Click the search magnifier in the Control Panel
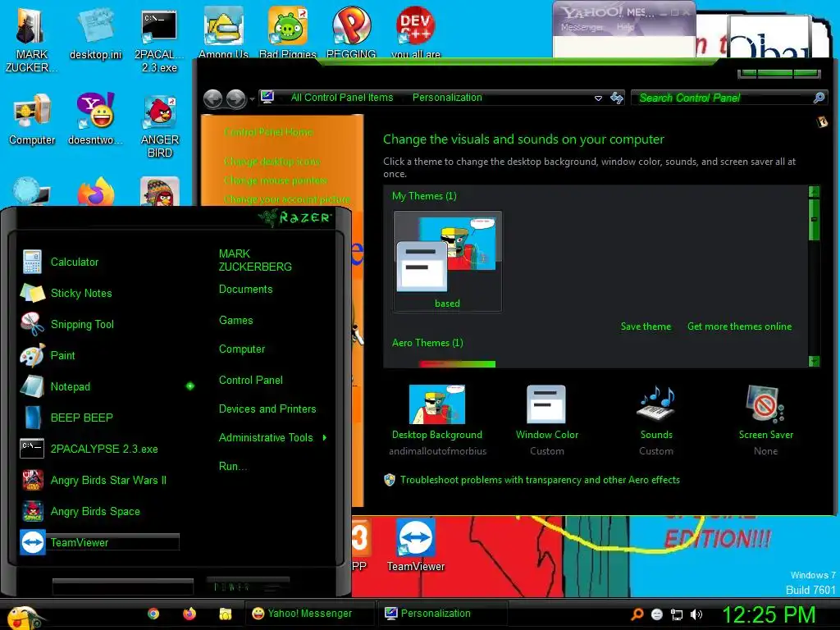The height and width of the screenshot is (630, 840). pos(819,98)
